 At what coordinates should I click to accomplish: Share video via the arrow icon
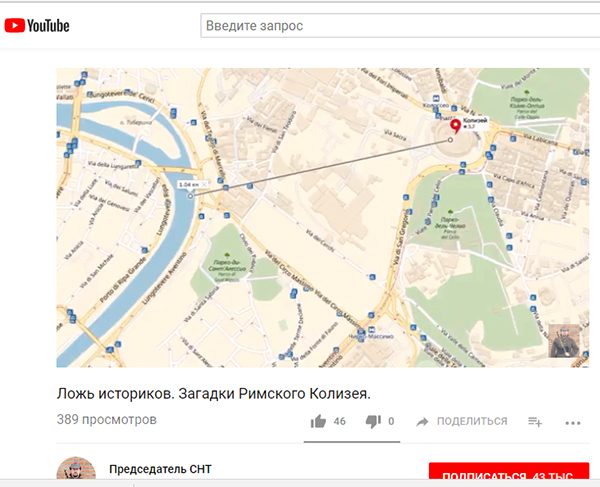422,422
